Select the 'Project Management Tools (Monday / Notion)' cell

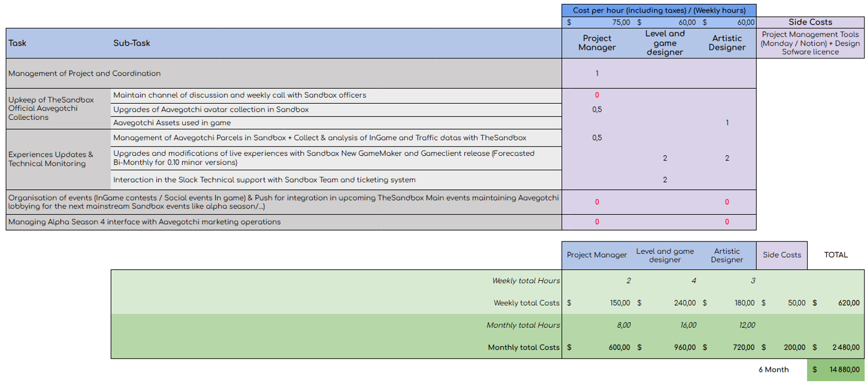[810, 43]
